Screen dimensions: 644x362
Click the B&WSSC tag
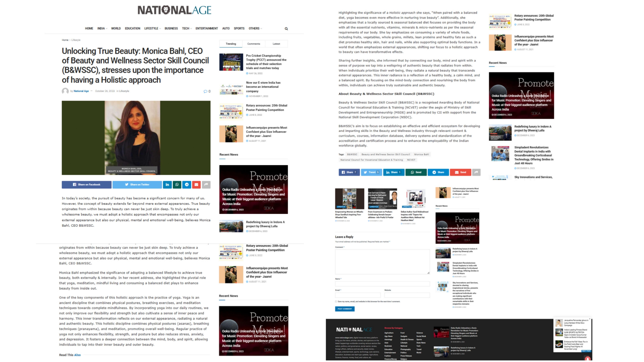click(352, 154)
